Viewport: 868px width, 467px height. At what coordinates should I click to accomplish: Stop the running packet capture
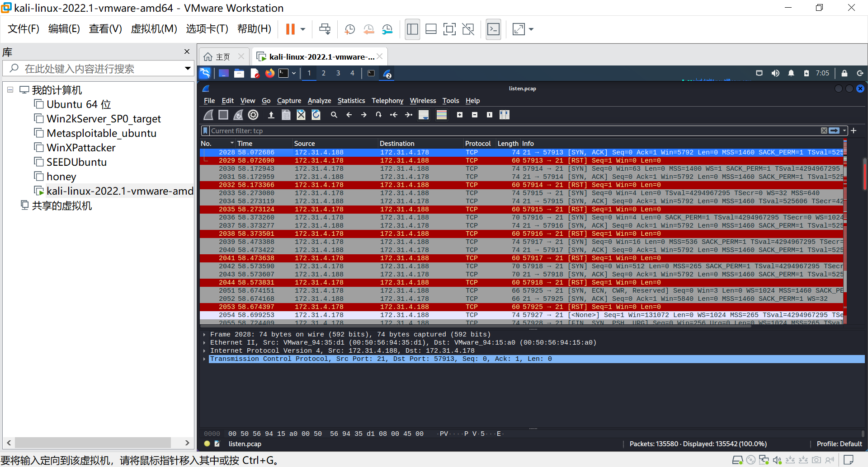(x=223, y=115)
